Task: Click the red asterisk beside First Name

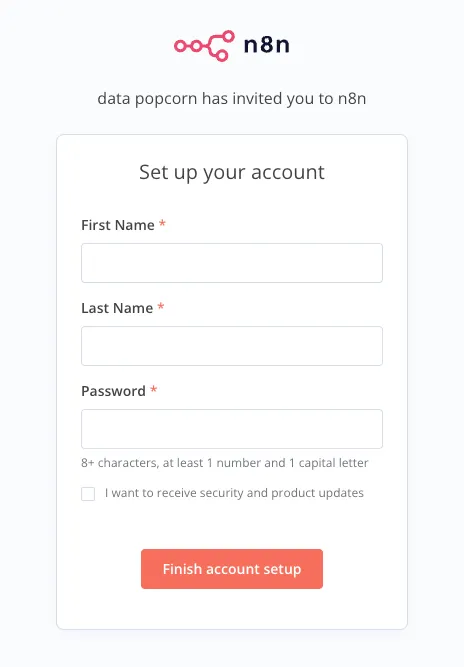Action: coord(162,224)
